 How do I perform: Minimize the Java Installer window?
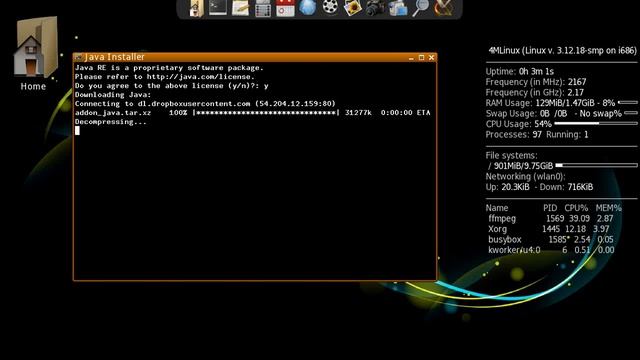click(x=411, y=58)
